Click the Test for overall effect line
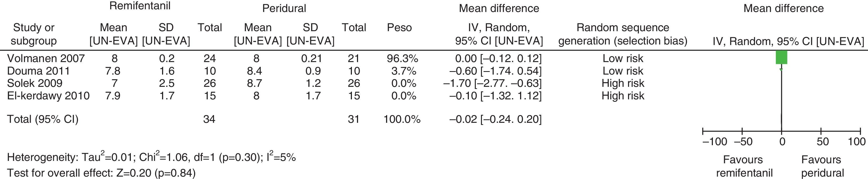Viewport: 868px width, 179px height. click(101, 173)
